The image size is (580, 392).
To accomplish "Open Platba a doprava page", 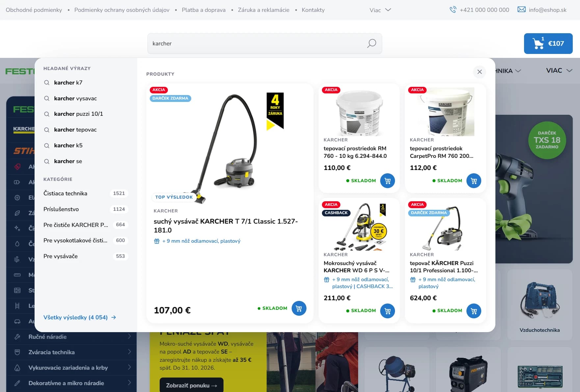I will click(204, 10).
